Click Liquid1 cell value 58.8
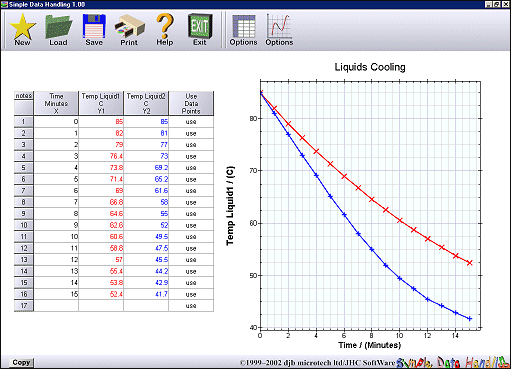511x369 pixels. coord(101,248)
